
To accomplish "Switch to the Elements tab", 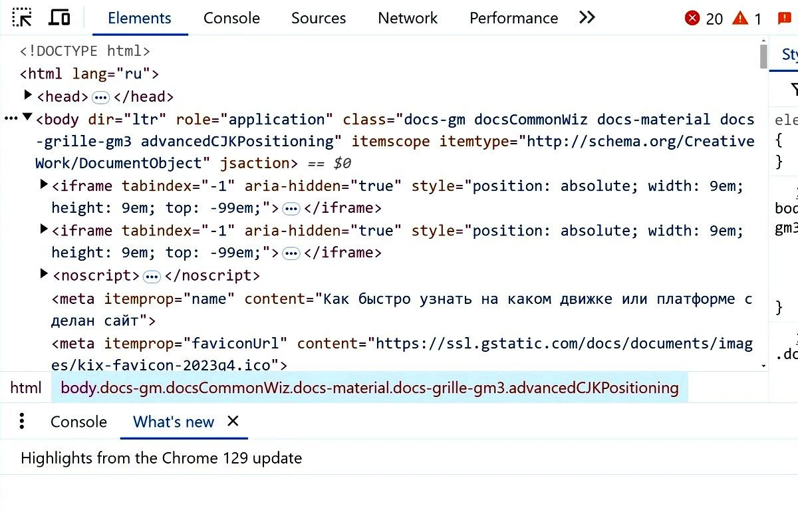I will click(140, 19).
